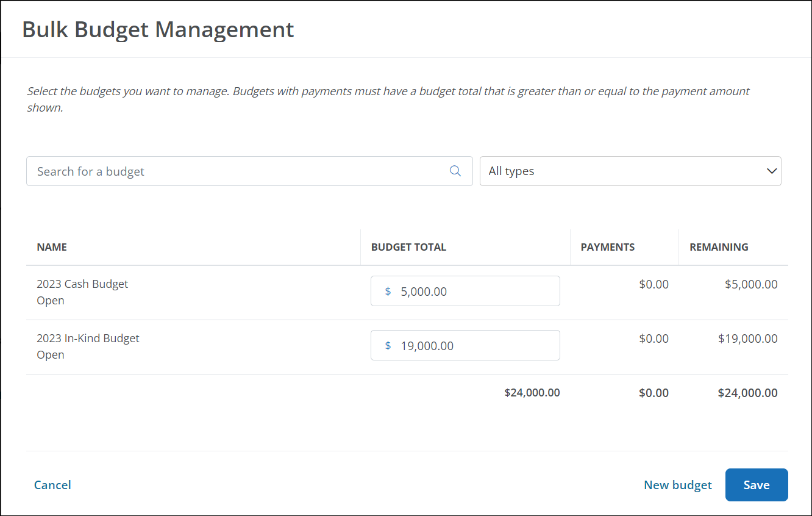812x516 pixels.
Task: Click the total payments $0.00 in bold
Action: [x=654, y=393]
